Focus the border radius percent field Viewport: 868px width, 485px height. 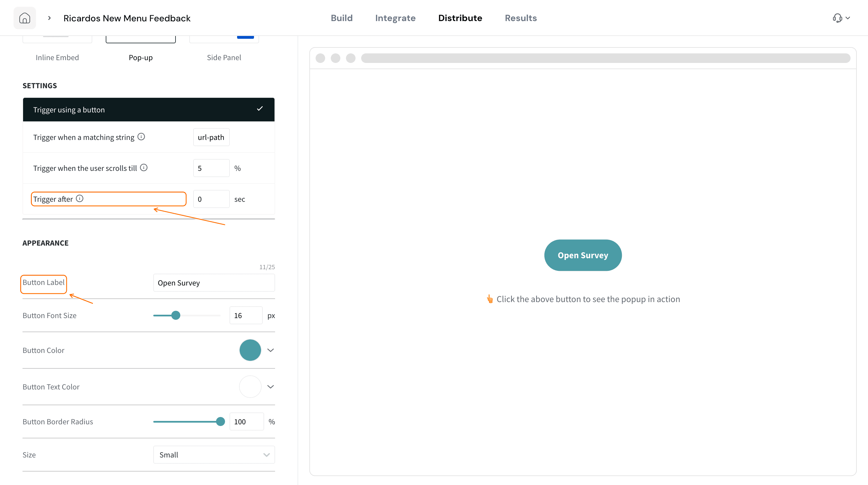(247, 421)
